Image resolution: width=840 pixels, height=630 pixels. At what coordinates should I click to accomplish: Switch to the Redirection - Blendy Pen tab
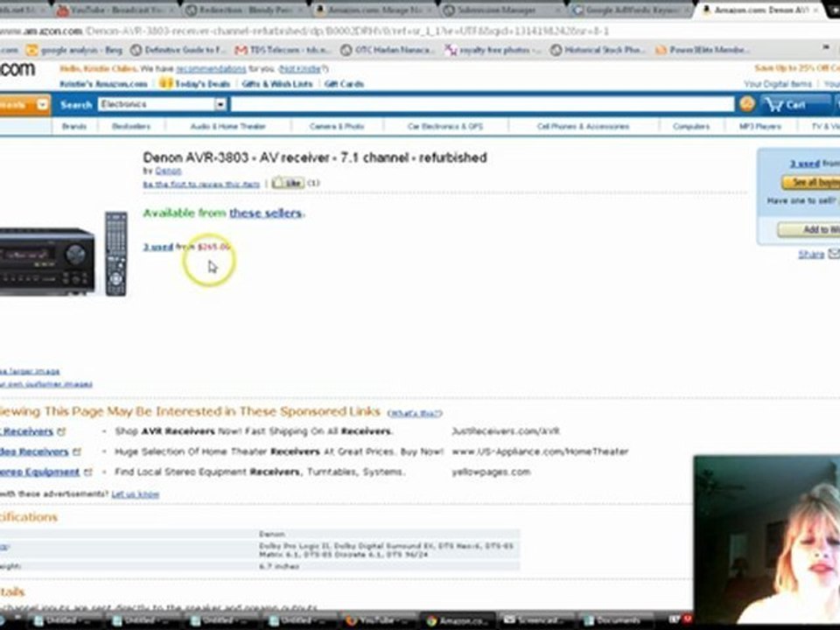[x=246, y=10]
